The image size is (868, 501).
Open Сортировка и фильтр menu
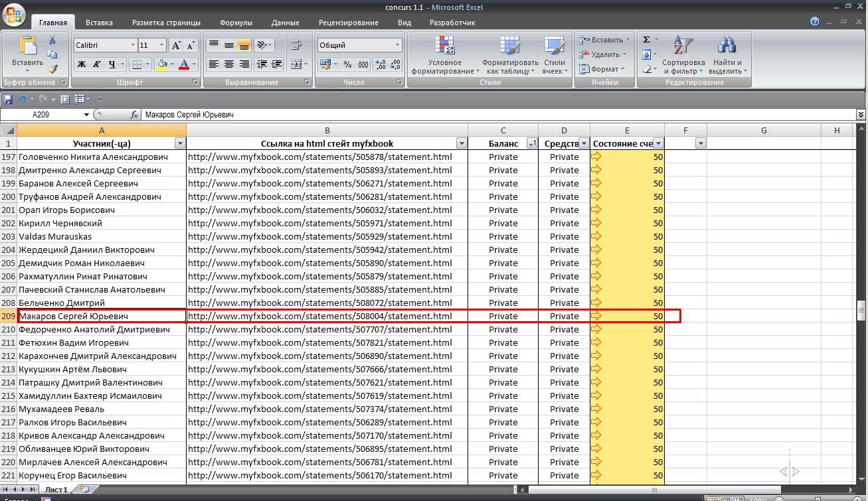click(683, 54)
